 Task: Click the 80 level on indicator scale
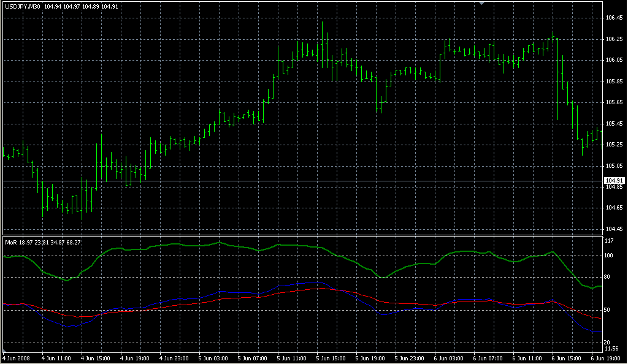(x=608, y=278)
